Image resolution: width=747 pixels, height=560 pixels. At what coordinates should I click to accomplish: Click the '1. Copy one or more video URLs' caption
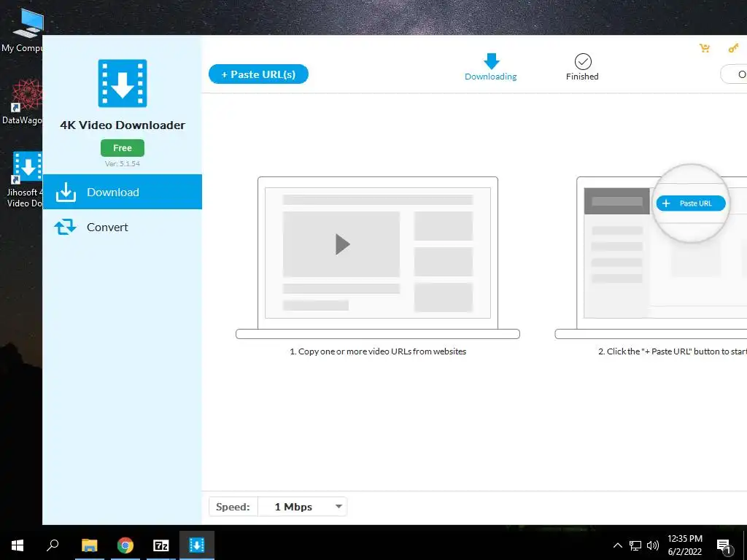pyautogui.click(x=378, y=351)
